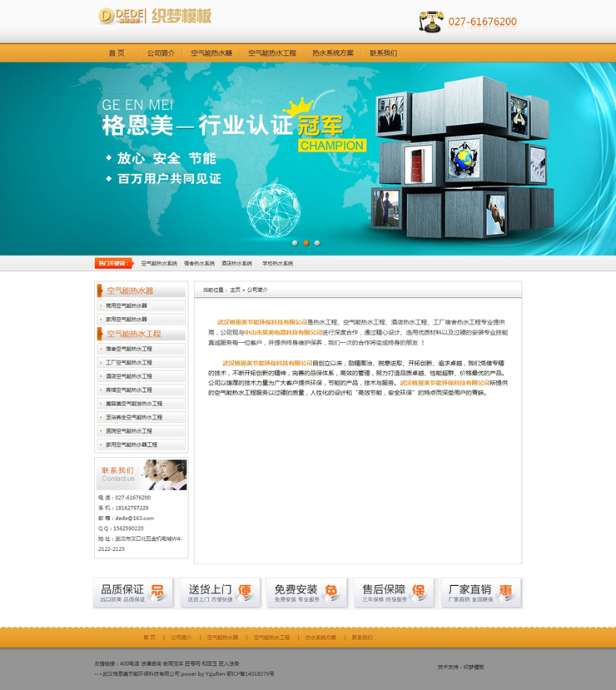Click 联系我们 in footer navigation

click(x=362, y=638)
